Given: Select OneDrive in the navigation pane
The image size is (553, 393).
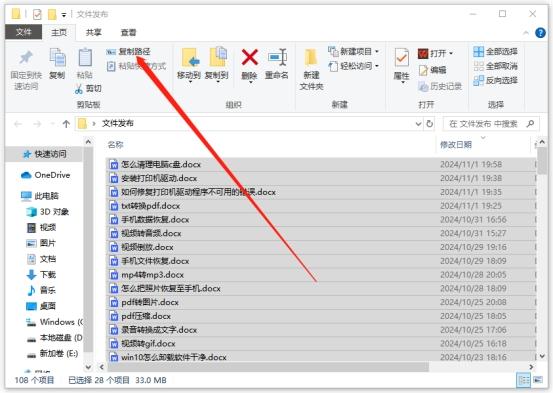Looking at the screenshot, I should 45,175.
